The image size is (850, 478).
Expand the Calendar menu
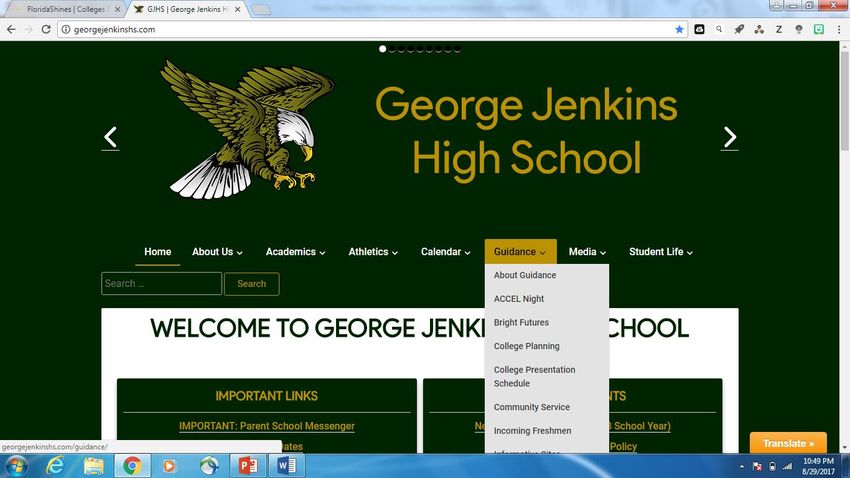(446, 252)
